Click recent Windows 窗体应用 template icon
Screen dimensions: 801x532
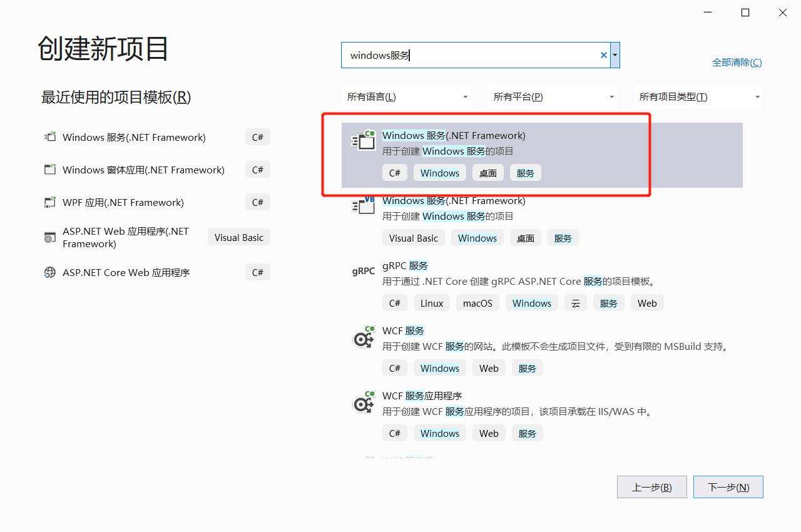click(50, 170)
